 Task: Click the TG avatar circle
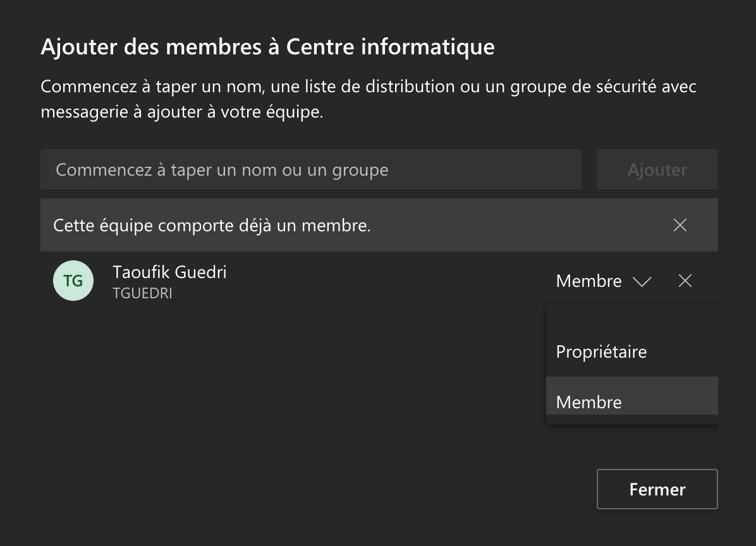[73, 281]
